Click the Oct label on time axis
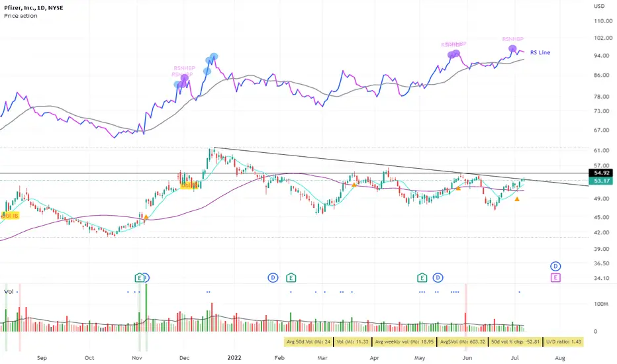 pos(89,357)
